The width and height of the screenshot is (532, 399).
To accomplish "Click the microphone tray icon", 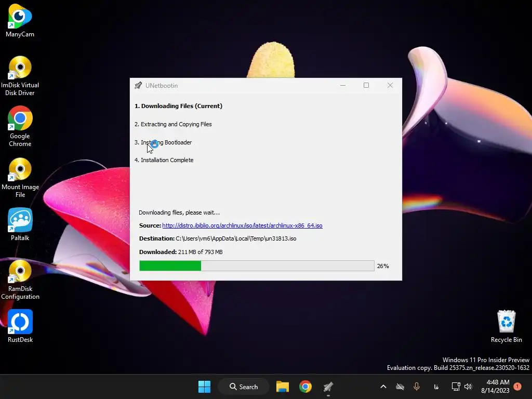I will (417, 387).
